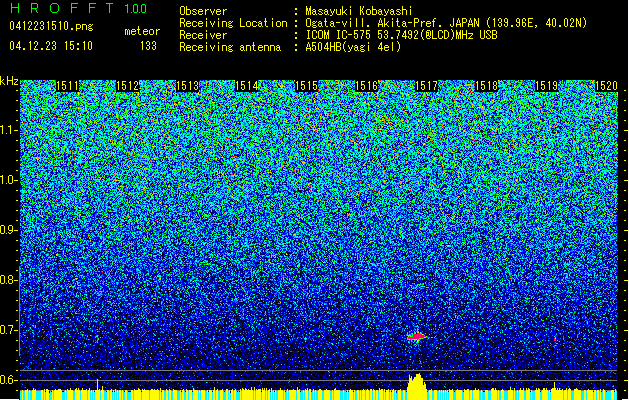
Task: Click the red meteor echo near 1517
Action: coord(417,337)
